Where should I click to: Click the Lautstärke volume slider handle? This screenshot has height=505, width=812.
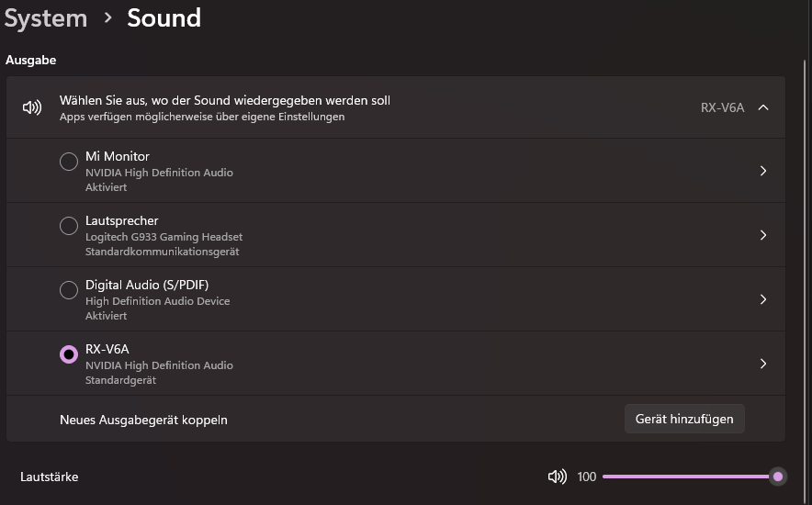click(778, 477)
